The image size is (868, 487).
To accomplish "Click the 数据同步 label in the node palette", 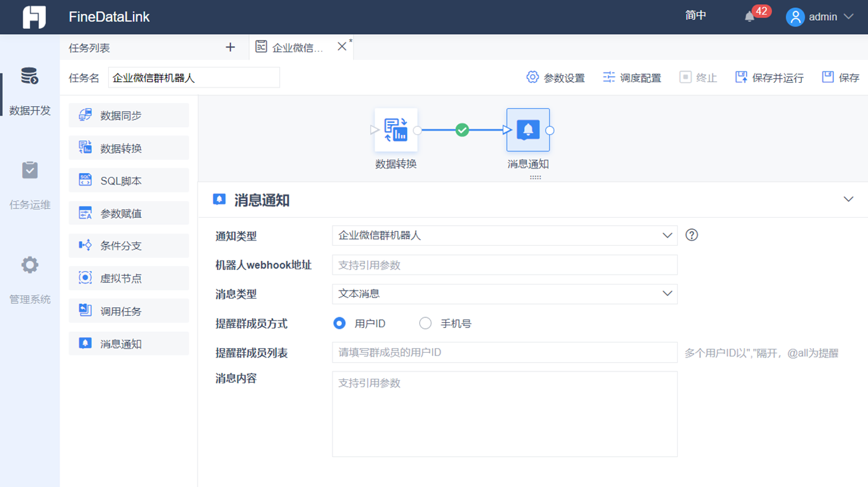I will pos(121,116).
